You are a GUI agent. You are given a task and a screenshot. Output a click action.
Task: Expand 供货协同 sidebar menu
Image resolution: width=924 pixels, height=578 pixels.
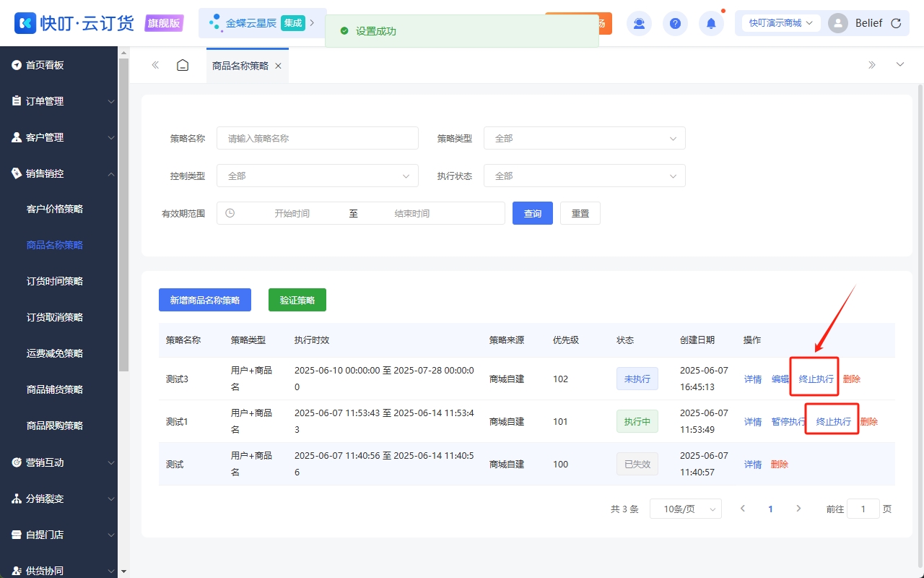click(x=58, y=569)
